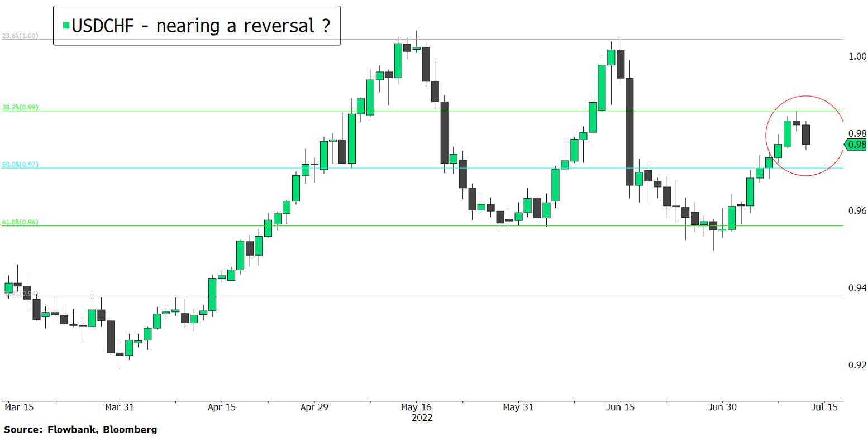Click the green USDCHF legend square
The image size is (868, 437).
tap(66, 26)
